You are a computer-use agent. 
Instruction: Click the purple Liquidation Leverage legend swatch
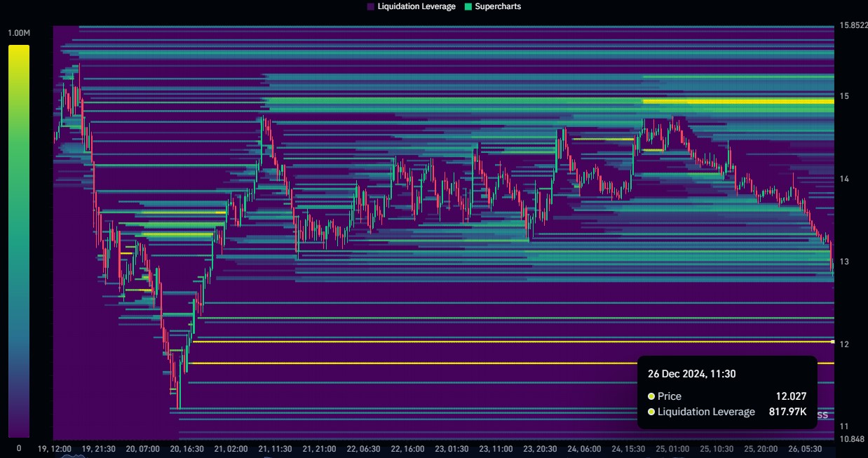click(370, 6)
